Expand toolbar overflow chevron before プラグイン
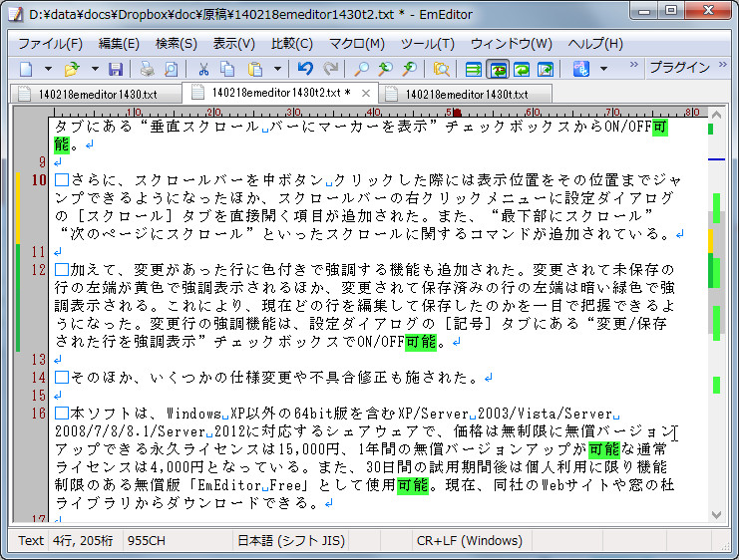This screenshot has height=560, width=739. [634, 64]
